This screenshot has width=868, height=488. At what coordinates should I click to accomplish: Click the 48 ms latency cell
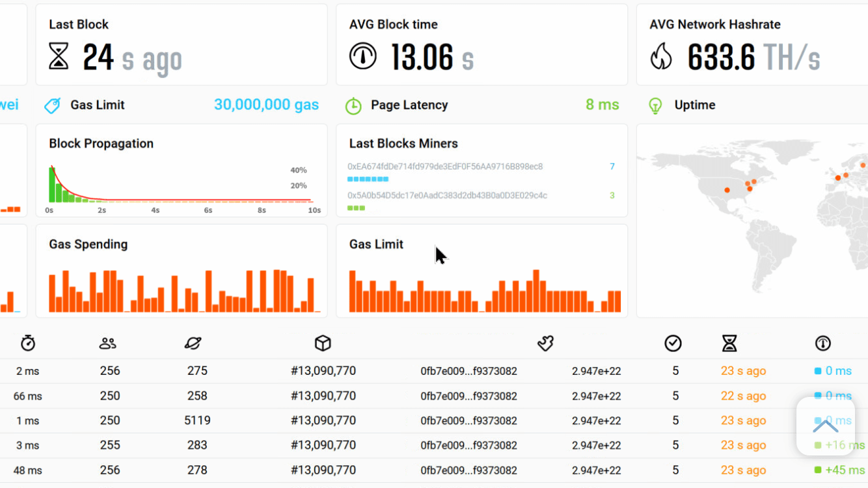28,470
